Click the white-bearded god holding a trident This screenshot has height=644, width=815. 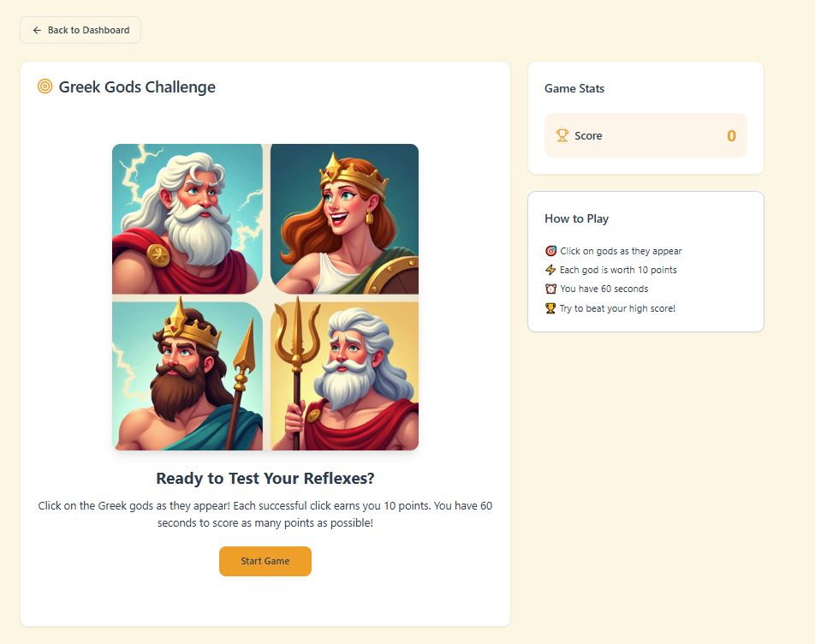pos(344,376)
